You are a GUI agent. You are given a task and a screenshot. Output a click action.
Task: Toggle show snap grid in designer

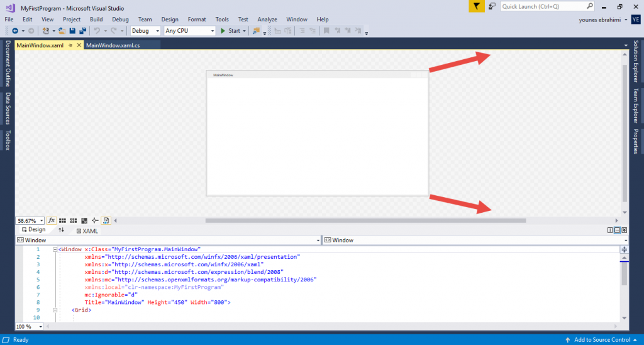click(x=63, y=221)
